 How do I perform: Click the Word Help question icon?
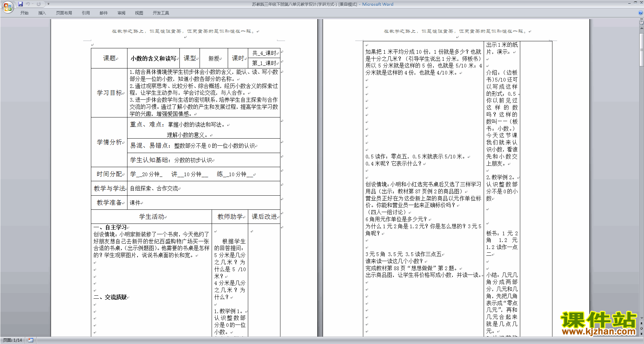640,13
